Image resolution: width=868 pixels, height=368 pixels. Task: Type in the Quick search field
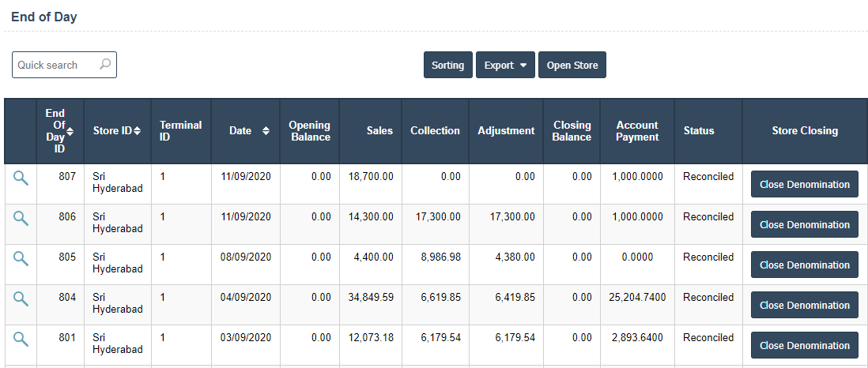[x=55, y=66]
